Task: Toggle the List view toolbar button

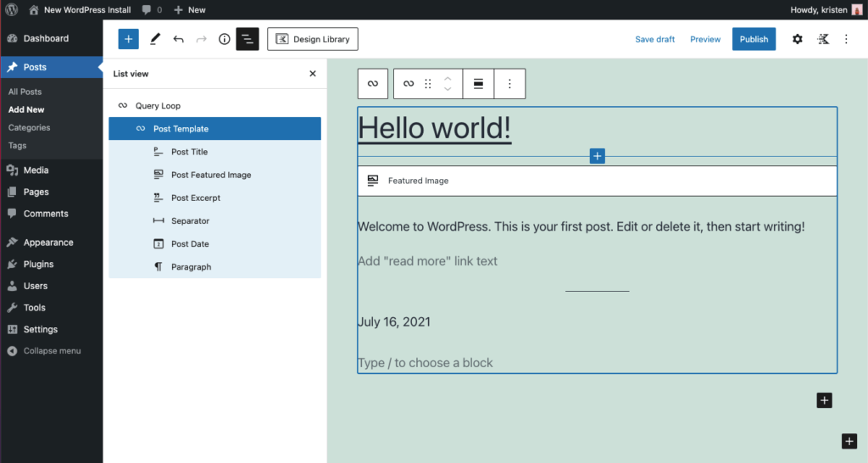Action: coord(248,39)
